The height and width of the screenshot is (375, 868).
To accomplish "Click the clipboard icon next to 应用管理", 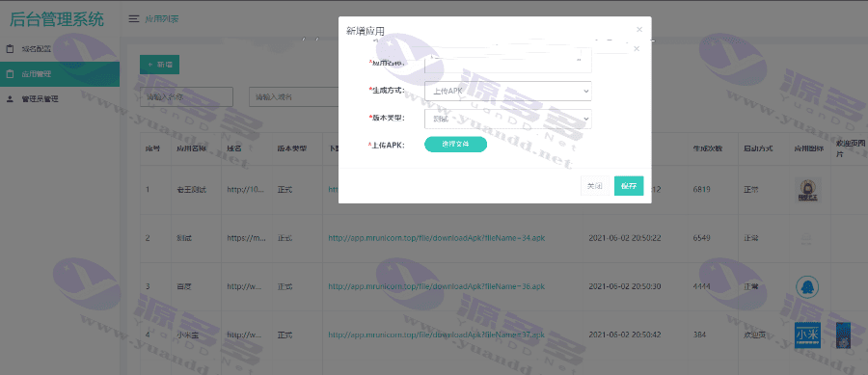I will tap(10, 74).
